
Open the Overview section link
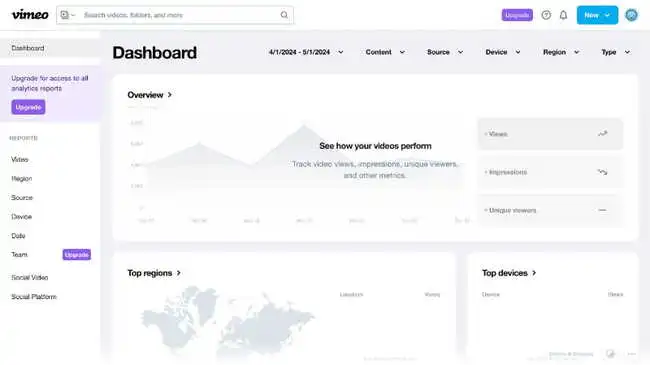point(150,95)
